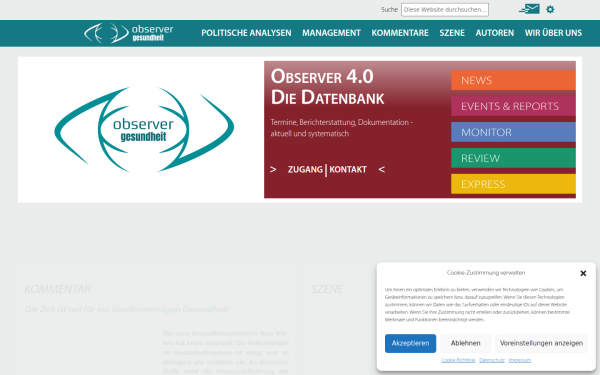
Task: Open the yellow EXPRESS tile
Action: click(x=513, y=184)
